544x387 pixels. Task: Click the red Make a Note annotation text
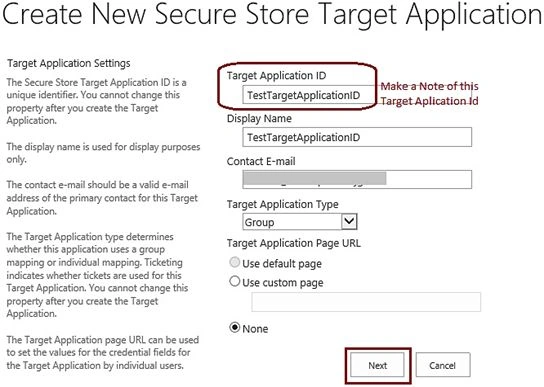(x=430, y=93)
